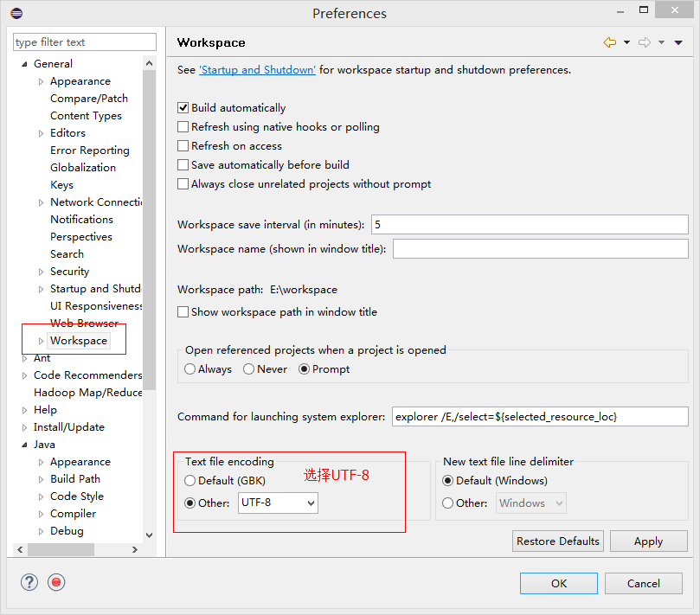Expand the Editors tree node
This screenshot has height=615, width=700.
(41, 133)
